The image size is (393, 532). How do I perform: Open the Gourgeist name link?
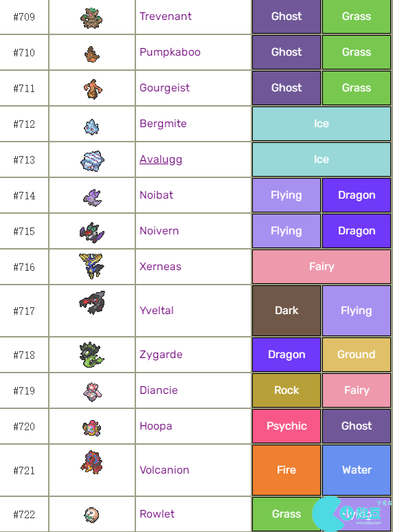[164, 87]
